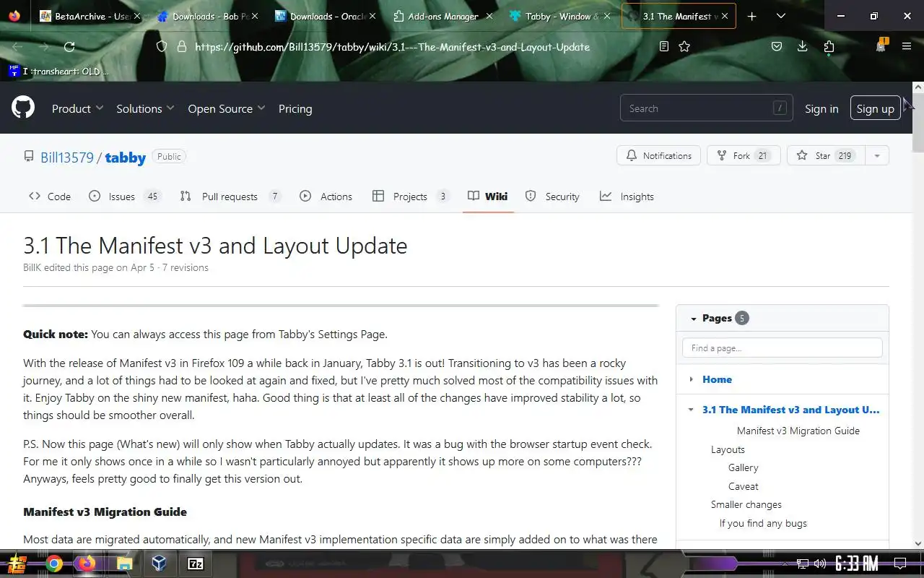The height and width of the screenshot is (578, 924).
Task: Toggle reader view icon in address bar
Action: pos(664,47)
